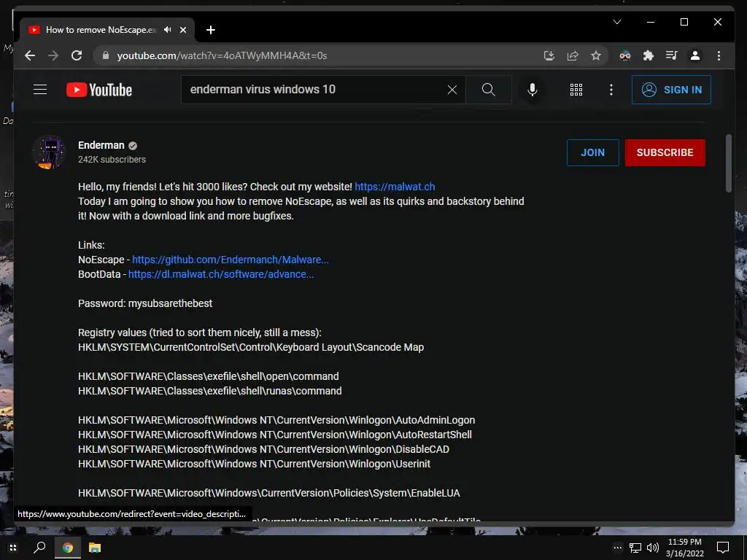The width and height of the screenshot is (747, 560).
Task: Open the Windows notification center
Action: pos(723,548)
